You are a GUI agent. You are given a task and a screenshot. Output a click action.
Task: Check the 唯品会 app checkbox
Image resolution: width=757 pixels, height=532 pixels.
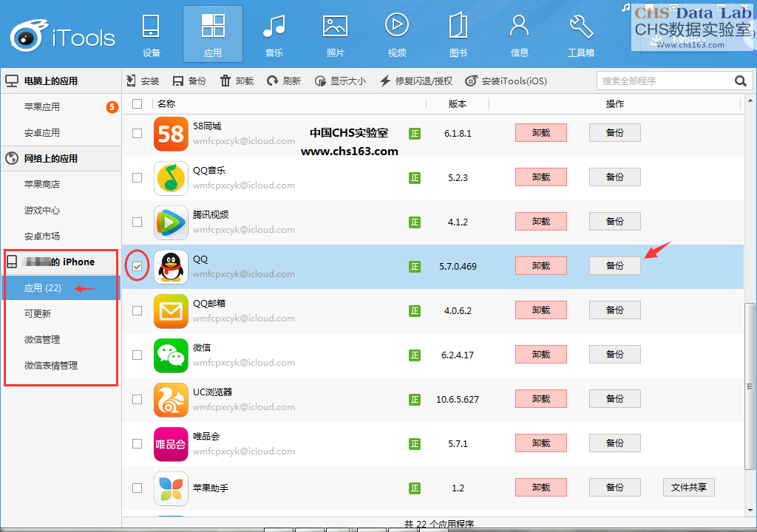pyautogui.click(x=137, y=443)
